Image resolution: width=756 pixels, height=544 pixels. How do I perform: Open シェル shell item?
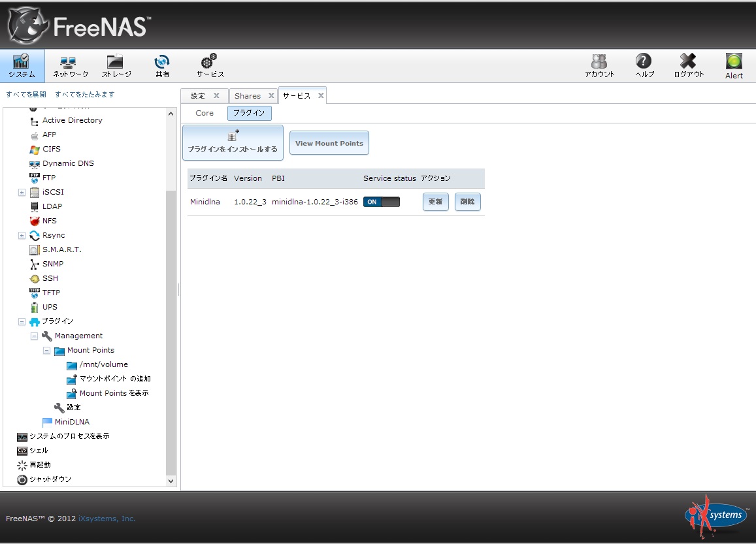[39, 451]
